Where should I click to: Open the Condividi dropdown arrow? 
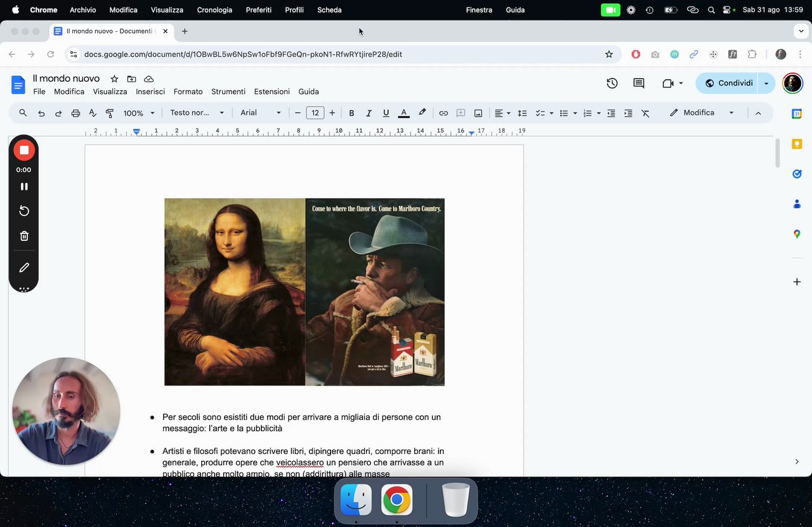click(766, 83)
